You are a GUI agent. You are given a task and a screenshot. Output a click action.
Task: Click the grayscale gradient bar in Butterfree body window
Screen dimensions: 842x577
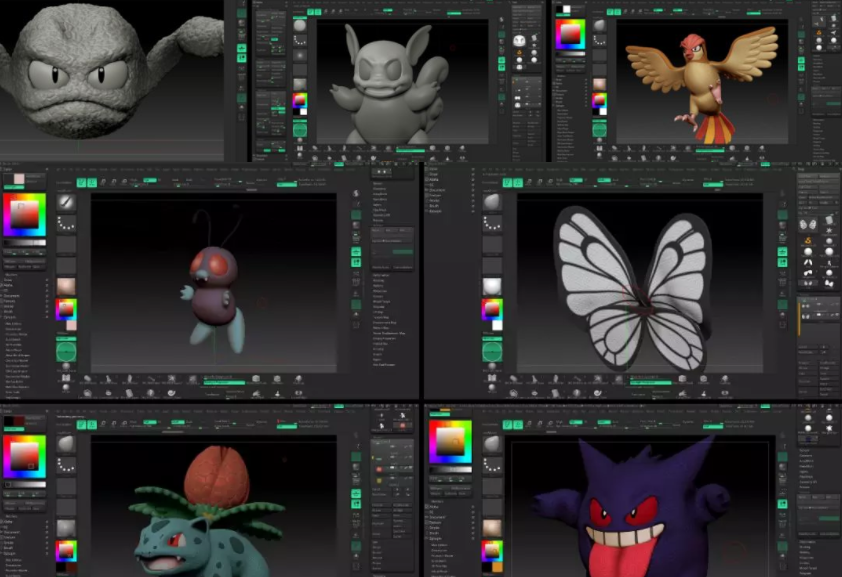tap(25, 243)
